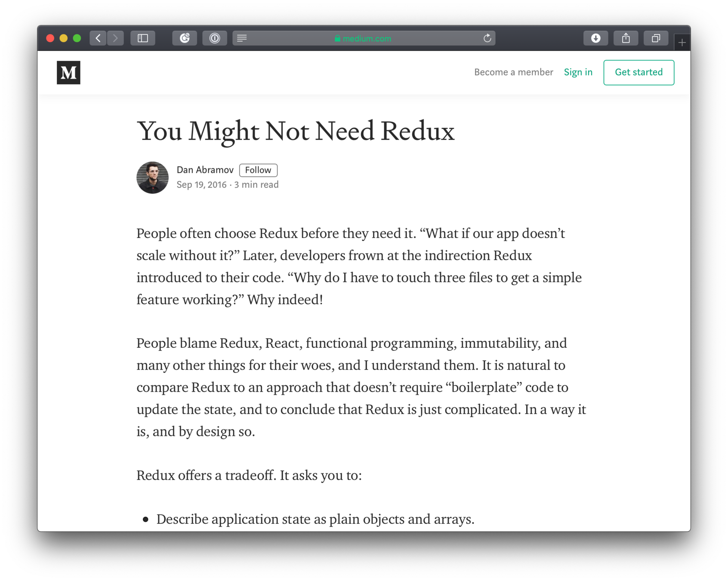Click the "Redux offers a tradeoff" sentence
Viewport: 728px width, 581px height.
(x=249, y=476)
